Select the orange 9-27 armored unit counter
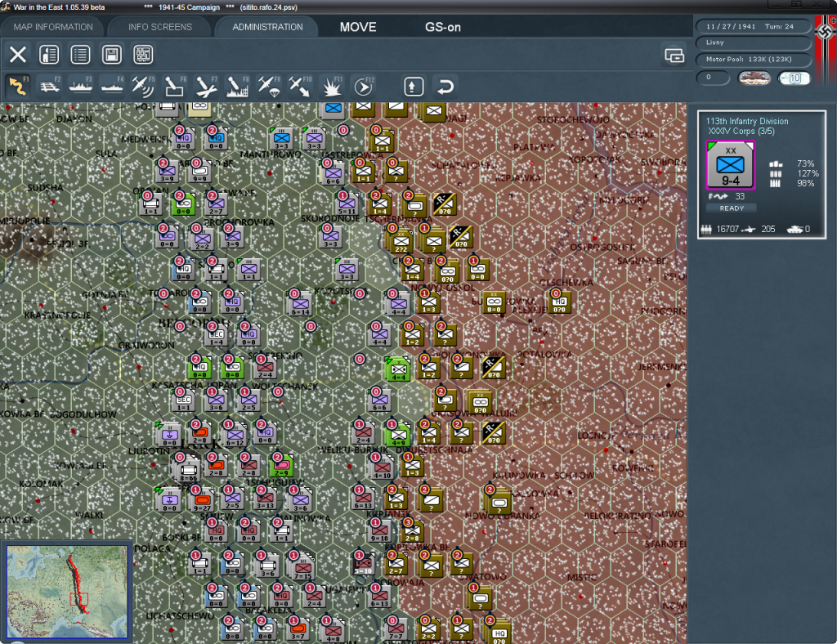837x644 pixels. (203, 501)
